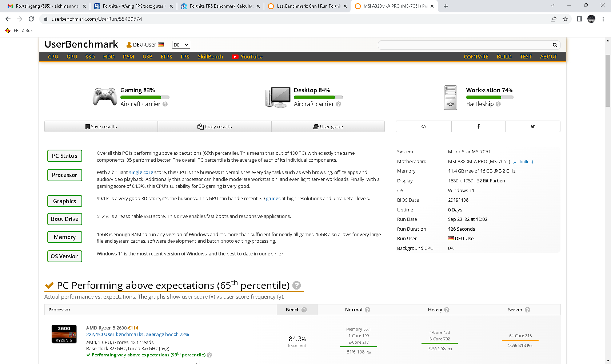Viewport: 611px width, 364px height.
Task: Go back to the previous page
Action: point(8,19)
